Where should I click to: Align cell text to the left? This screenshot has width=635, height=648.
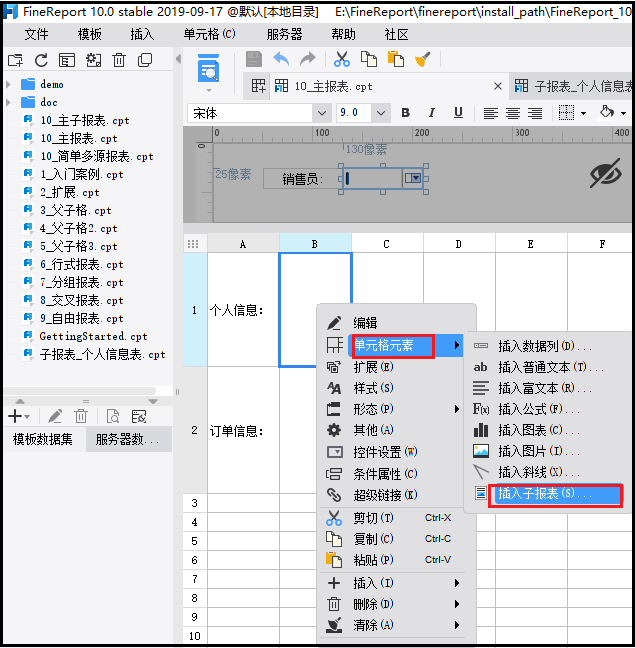[x=490, y=113]
